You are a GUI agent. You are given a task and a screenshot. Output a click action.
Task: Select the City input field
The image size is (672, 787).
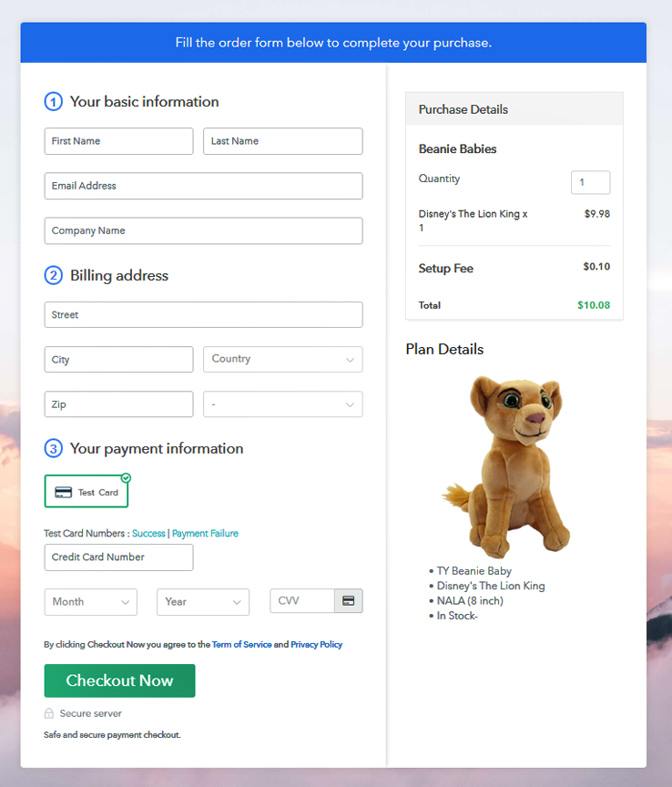click(118, 360)
